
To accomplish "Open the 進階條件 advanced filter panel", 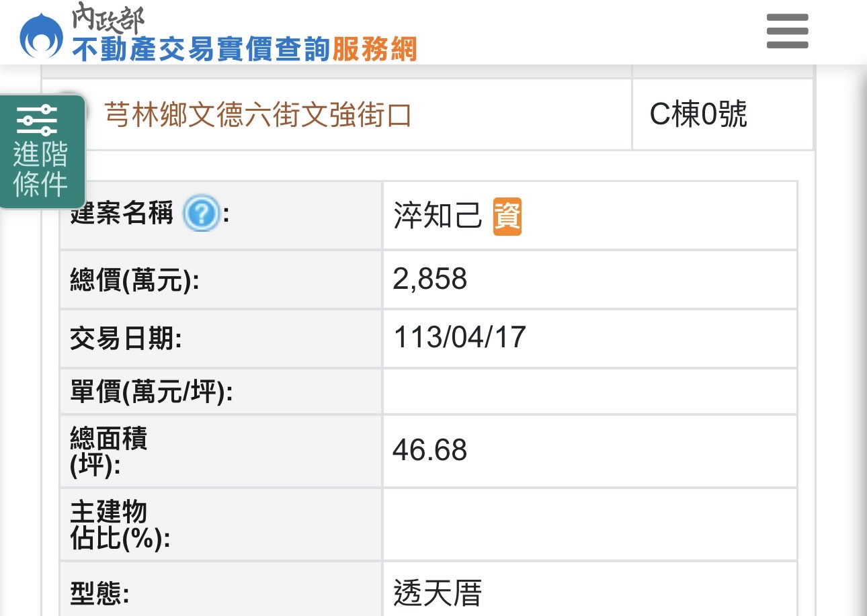I will (x=42, y=152).
